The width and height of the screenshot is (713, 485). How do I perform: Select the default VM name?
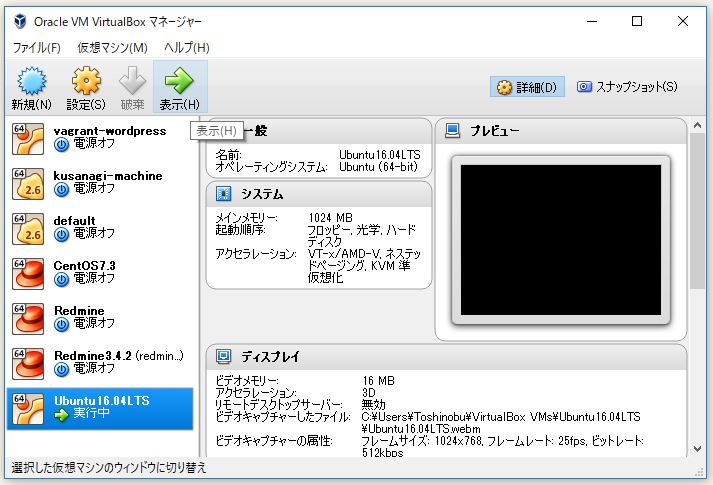point(75,221)
